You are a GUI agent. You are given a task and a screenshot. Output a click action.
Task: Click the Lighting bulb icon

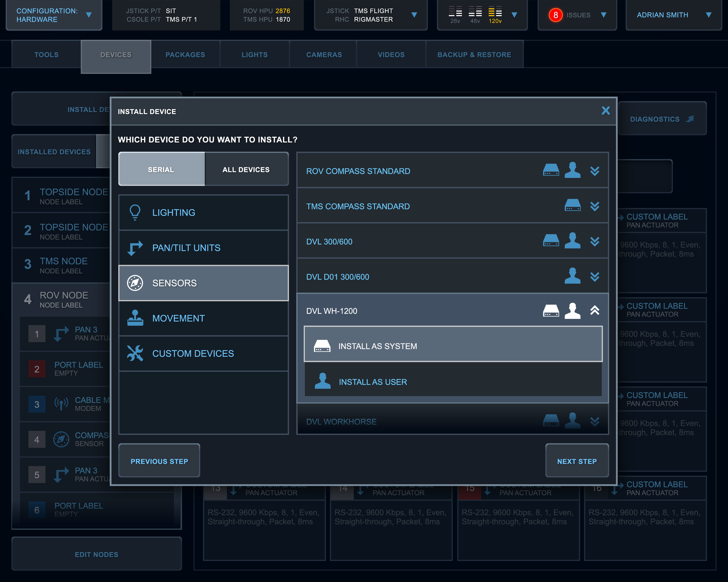click(135, 212)
